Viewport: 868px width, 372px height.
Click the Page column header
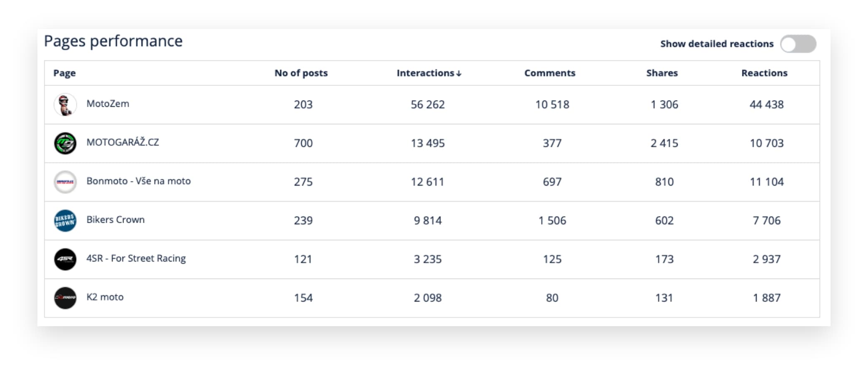click(64, 73)
